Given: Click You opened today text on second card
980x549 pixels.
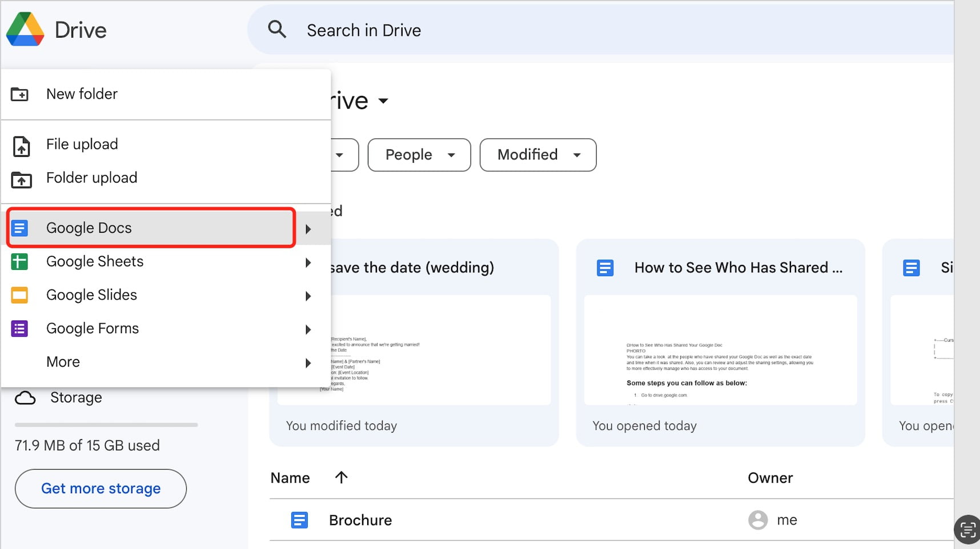Looking at the screenshot, I should 645,426.
